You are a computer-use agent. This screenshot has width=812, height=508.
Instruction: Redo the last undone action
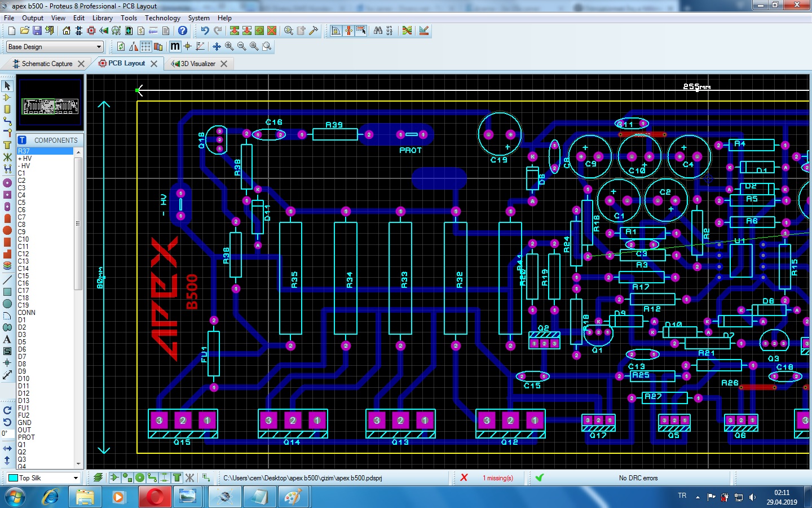pyautogui.click(x=218, y=30)
